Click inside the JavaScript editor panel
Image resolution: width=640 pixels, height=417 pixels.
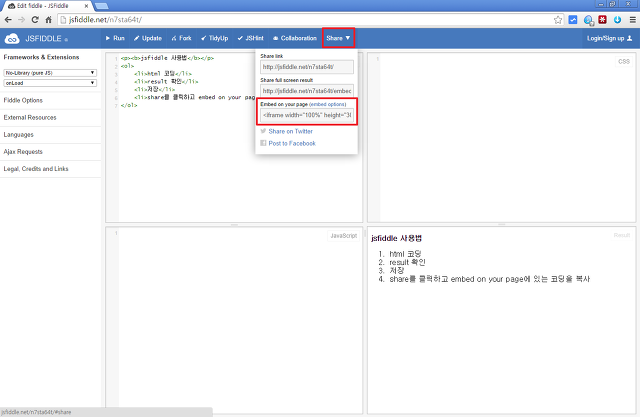(234, 320)
